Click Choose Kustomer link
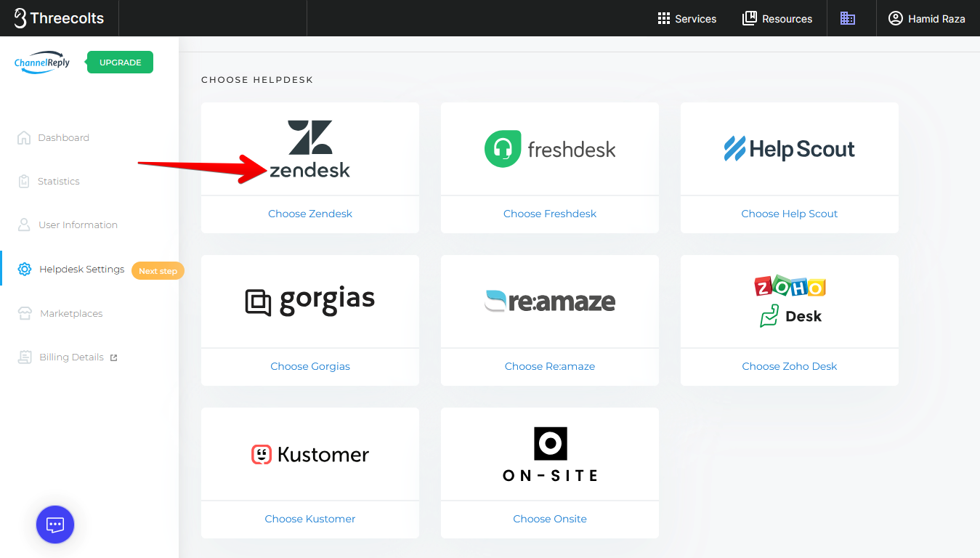 click(x=310, y=519)
